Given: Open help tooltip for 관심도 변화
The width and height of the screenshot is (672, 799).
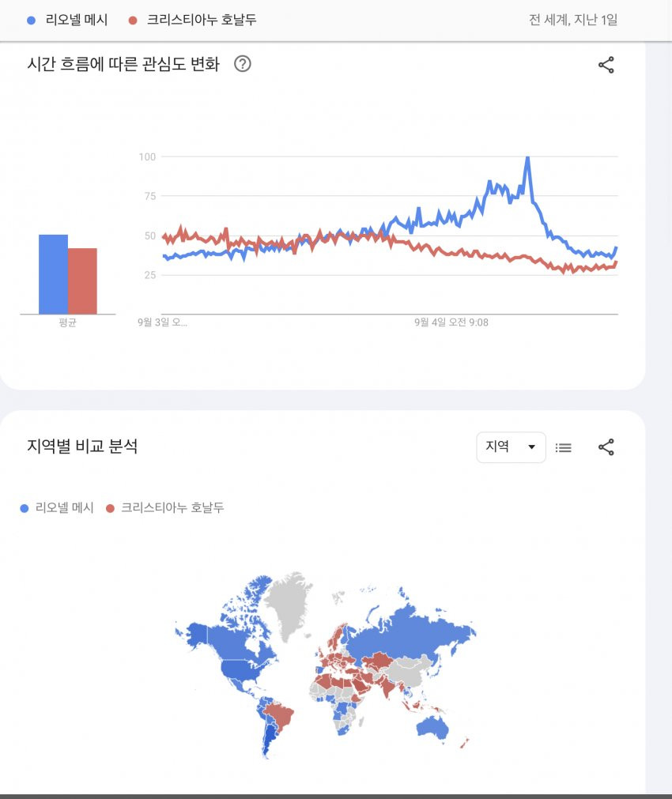Looking at the screenshot, I should [x=242, y=64].
